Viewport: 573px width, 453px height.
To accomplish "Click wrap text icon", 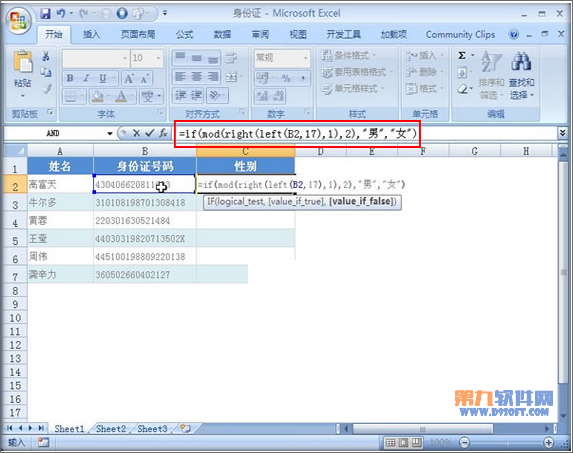I will click(x=231, y=58).
